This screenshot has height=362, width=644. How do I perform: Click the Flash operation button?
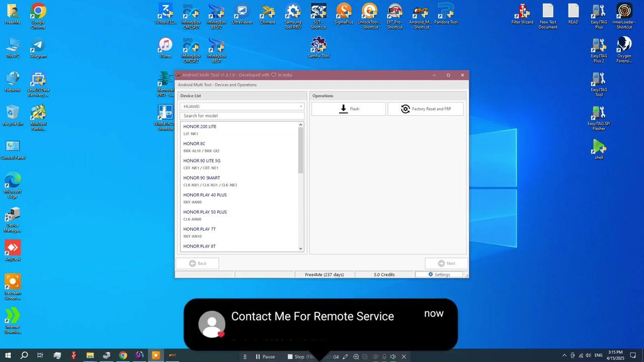point(349,109)
